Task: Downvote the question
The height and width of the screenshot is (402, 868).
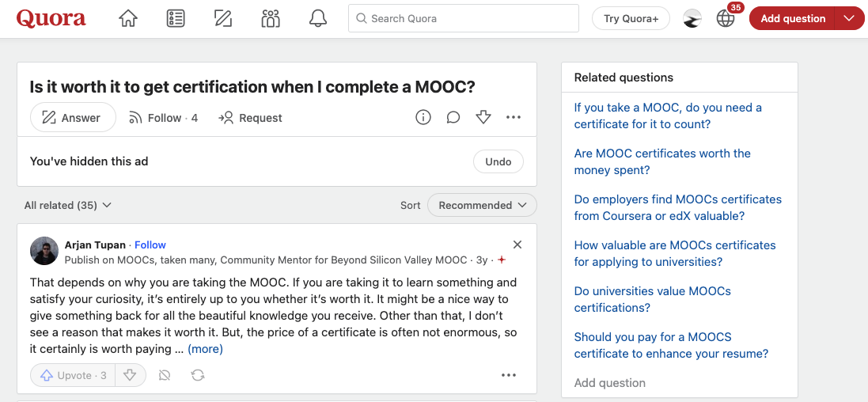Action: pos(483,117)
